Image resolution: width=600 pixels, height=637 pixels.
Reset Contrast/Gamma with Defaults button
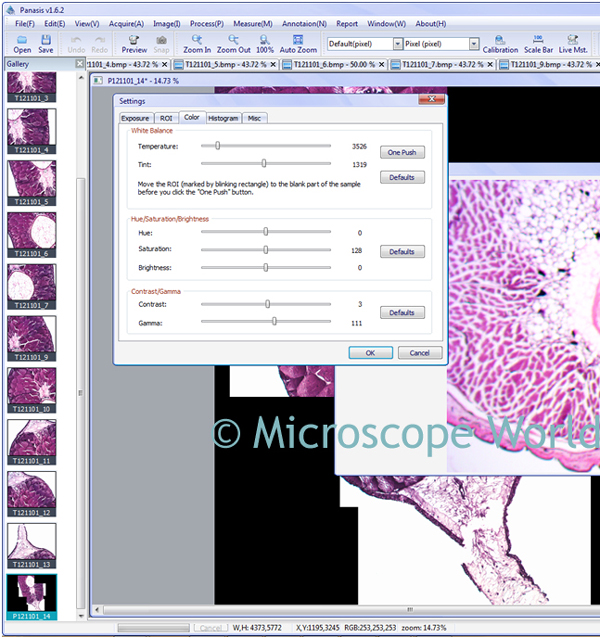pyautogui.click(x=402, y=312)
